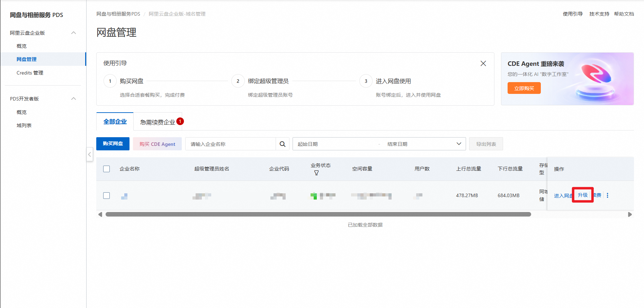This screenshot has width=644, height=308.
Task: Collapse the left sidebar with arrow handle
Action: click(90, 154)
